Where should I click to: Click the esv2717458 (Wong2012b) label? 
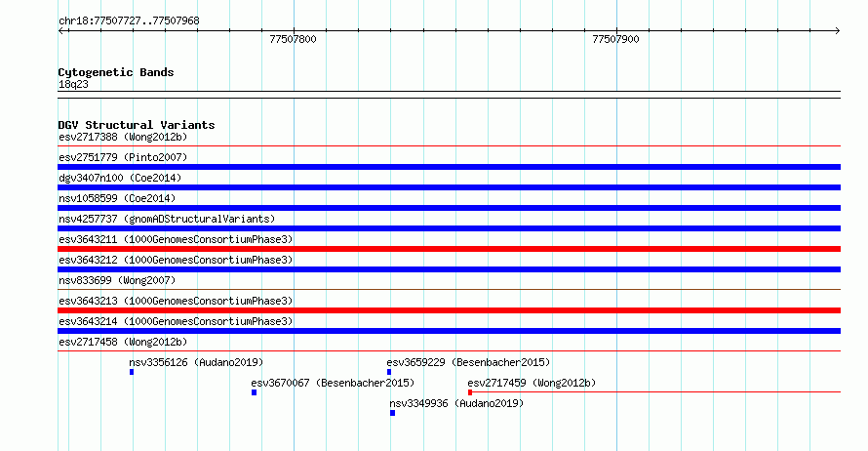coord(123,342)
